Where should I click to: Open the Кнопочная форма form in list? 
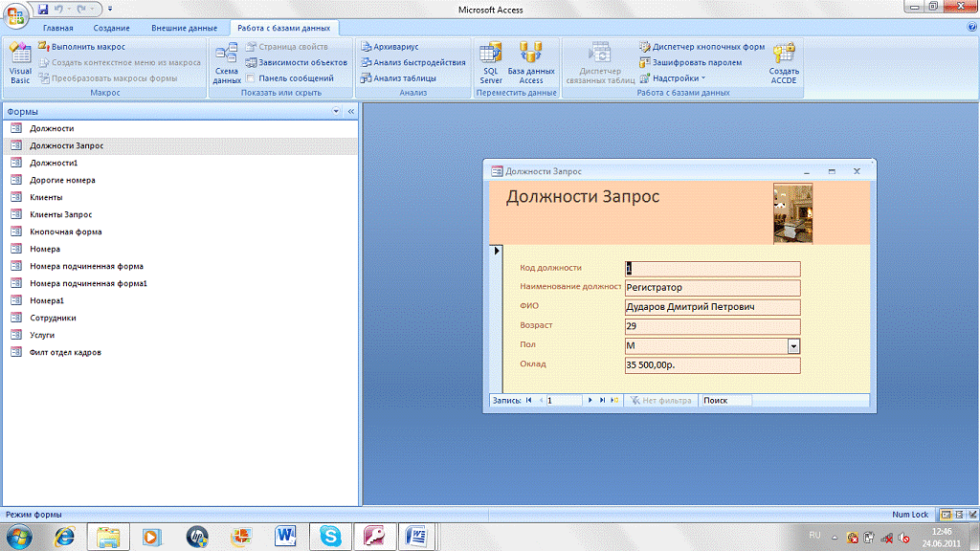coord(65,231)
